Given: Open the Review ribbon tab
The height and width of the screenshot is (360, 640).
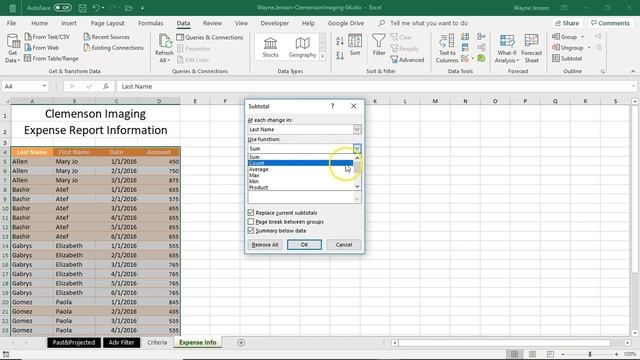Looking at the screenshot, I should 212,23.
